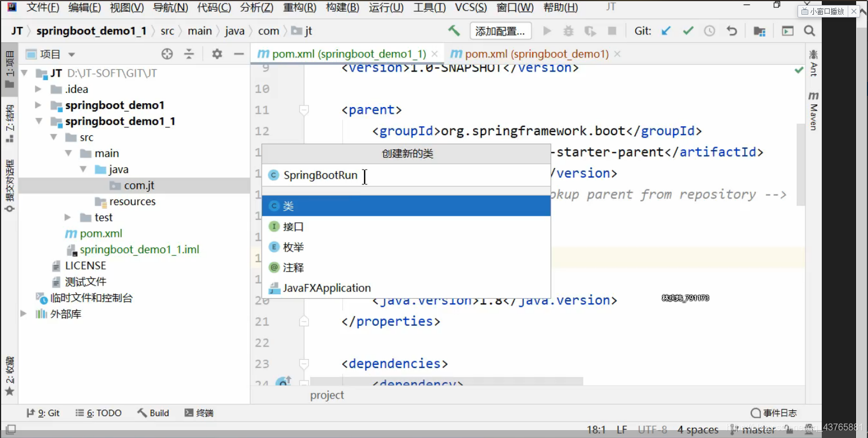Open Project Structure icon in toolbar
This screenshot has width=868, height=438.
(x=759, y=31)
